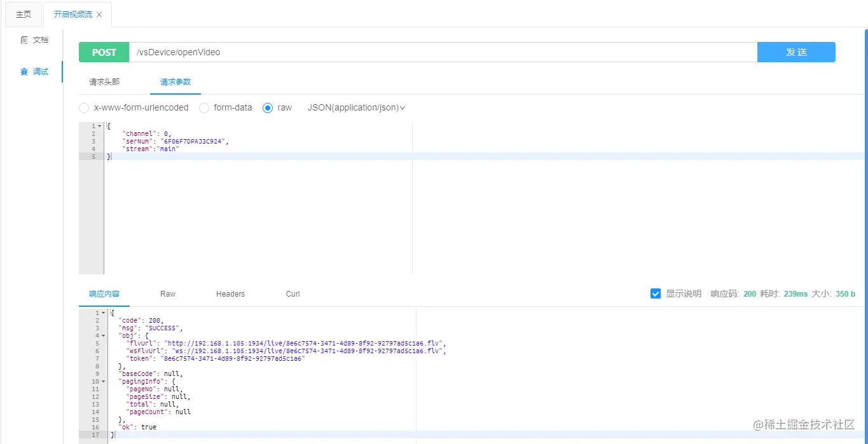The image size is (868, 444).
Task: Click the "flvUrl" line in response
Action: [286, 343]
